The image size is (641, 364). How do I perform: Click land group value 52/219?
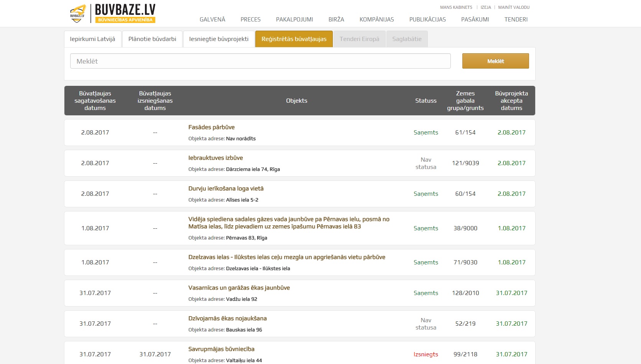click(465, 324)
